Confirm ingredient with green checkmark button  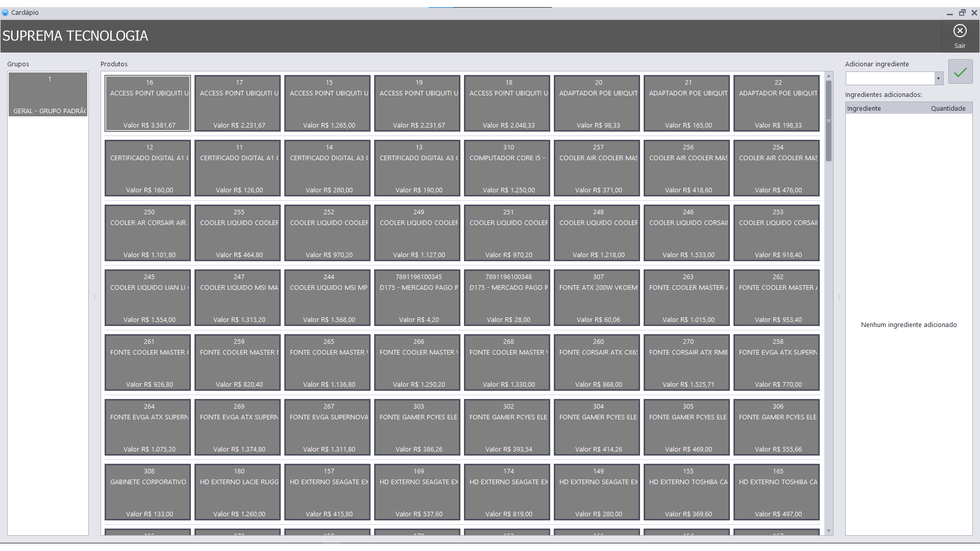[960, 72]
